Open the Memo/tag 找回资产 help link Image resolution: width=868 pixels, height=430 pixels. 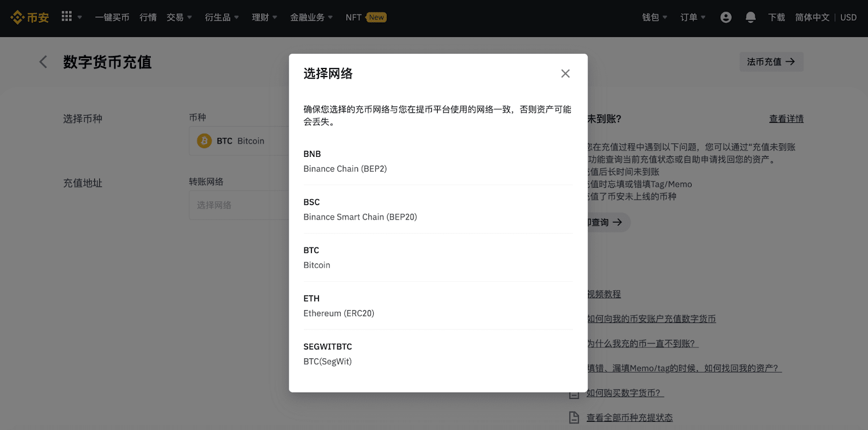coord(684,368)
